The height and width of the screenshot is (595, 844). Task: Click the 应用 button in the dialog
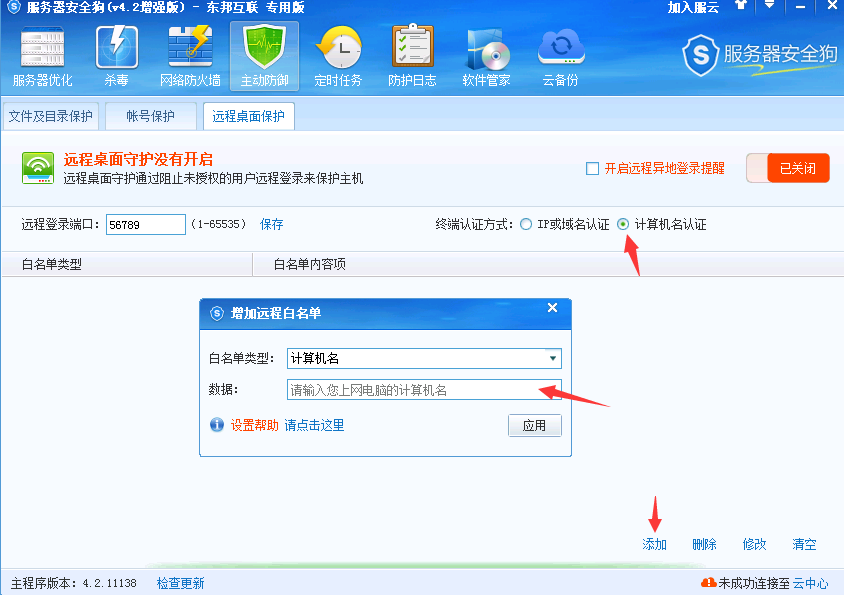(x=535, y=425)
